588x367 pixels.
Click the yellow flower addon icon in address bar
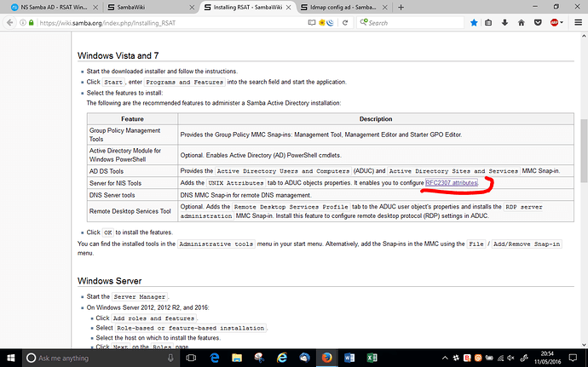coord(322,23)
